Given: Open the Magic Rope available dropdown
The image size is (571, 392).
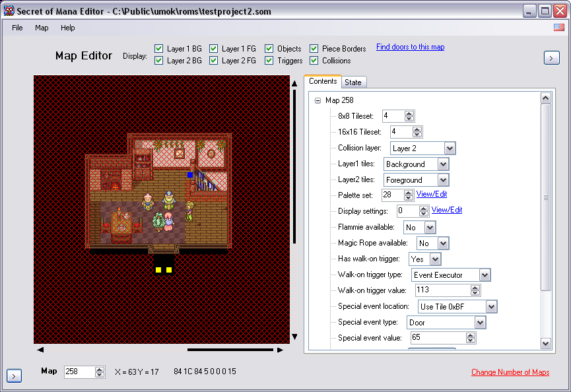Looking at the screenshot, I should [x=443, y=243].
